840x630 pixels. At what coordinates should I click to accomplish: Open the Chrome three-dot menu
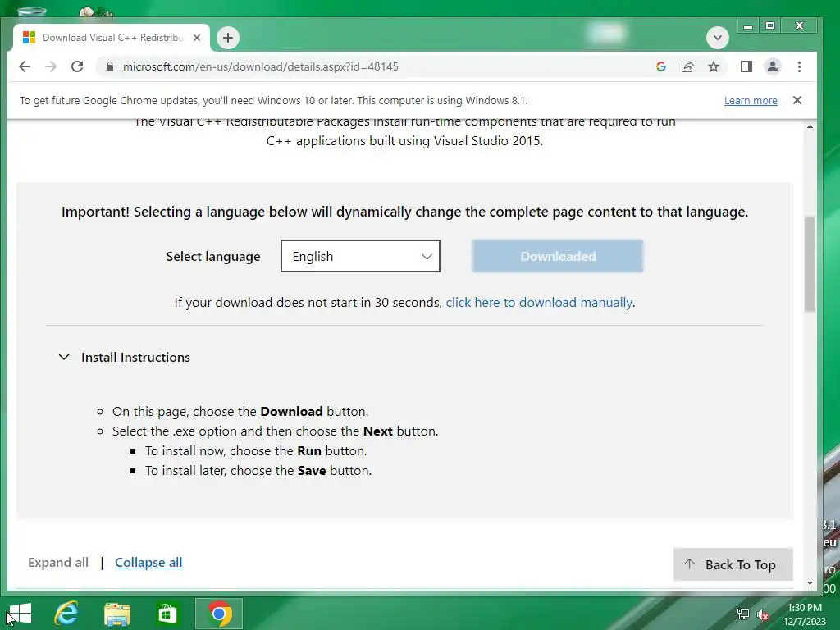point(799,66)
